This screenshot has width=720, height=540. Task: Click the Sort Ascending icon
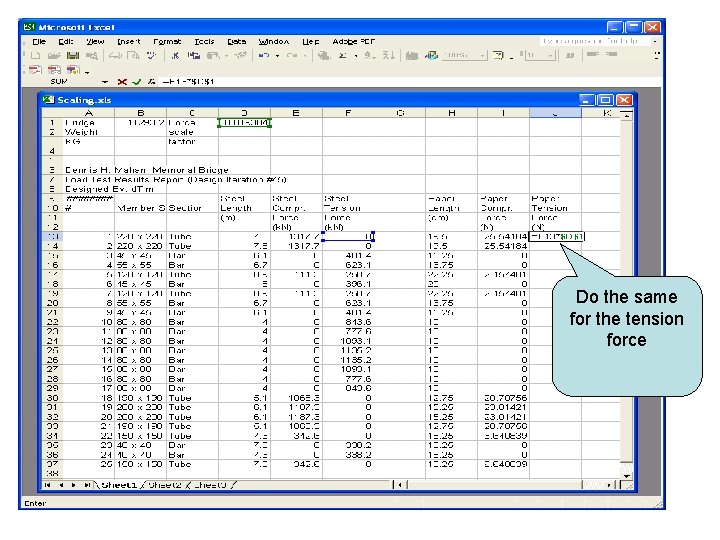coord(370,56)
